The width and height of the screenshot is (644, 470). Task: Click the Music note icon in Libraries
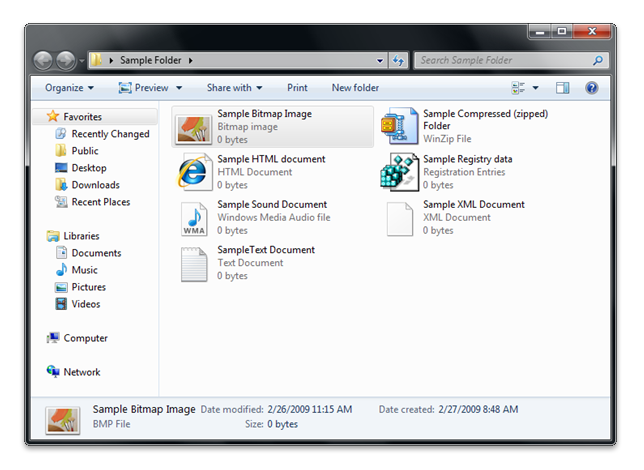[61, 270]
